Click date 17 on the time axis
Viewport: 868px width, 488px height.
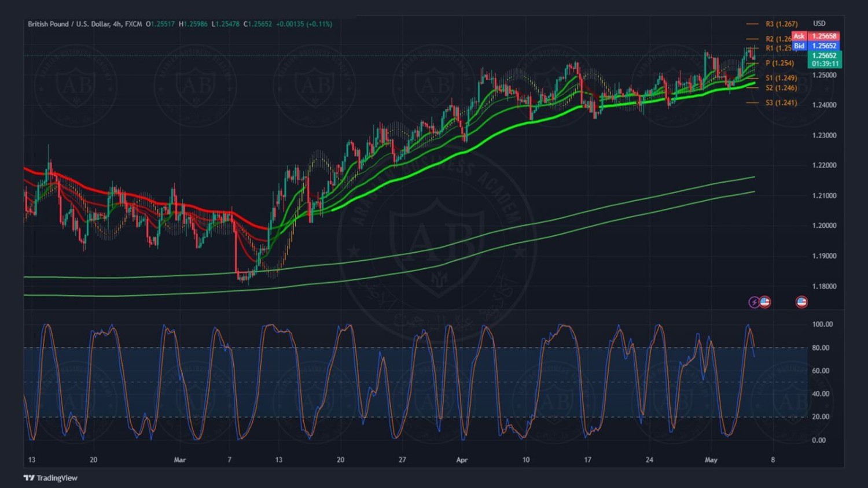pyautogui.click(x=587, y=460)
